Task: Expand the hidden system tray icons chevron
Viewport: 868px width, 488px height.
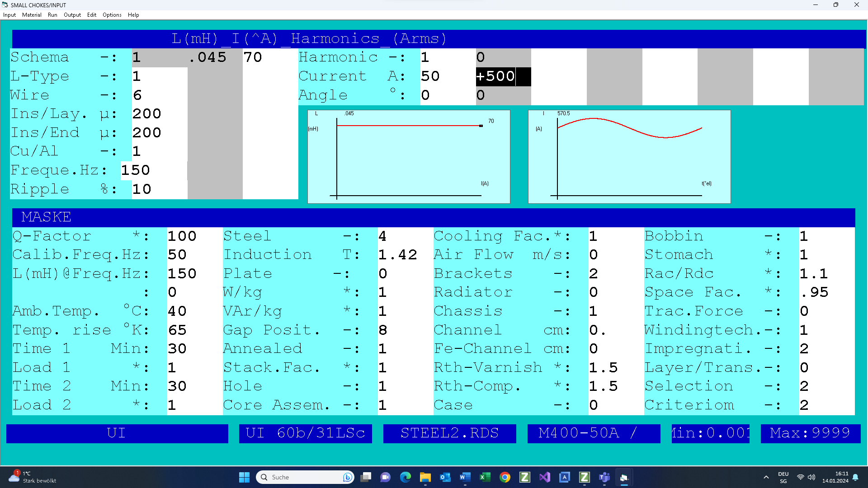Action: [x=766, y=477]
